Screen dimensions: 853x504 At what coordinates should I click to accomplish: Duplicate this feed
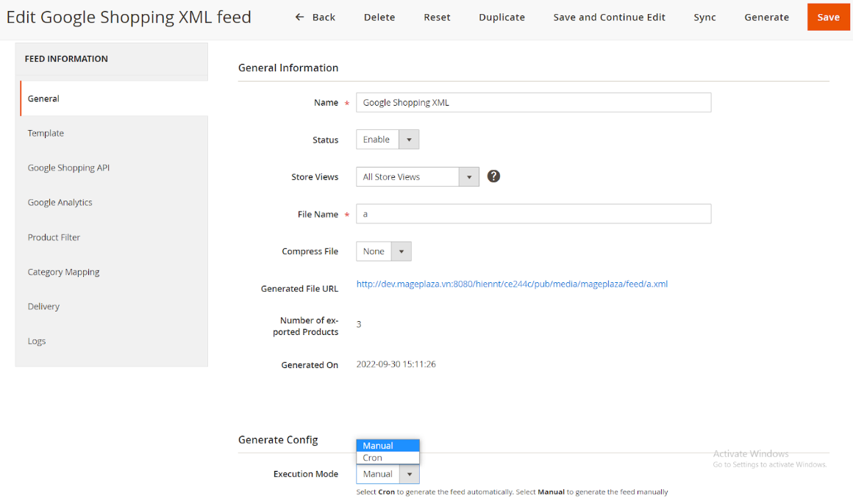[x=502, y=17]
